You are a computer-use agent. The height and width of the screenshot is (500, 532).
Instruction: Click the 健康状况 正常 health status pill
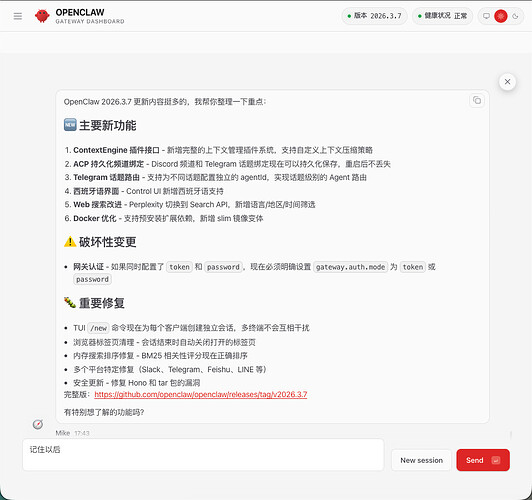click(442, 16)
